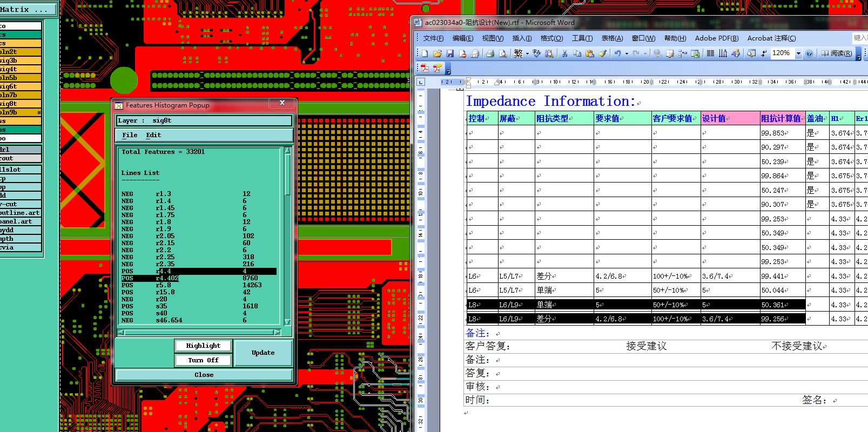Click the histogram scroll-down arrow
This screenshot has height=432, width=868.
point(287,322)
